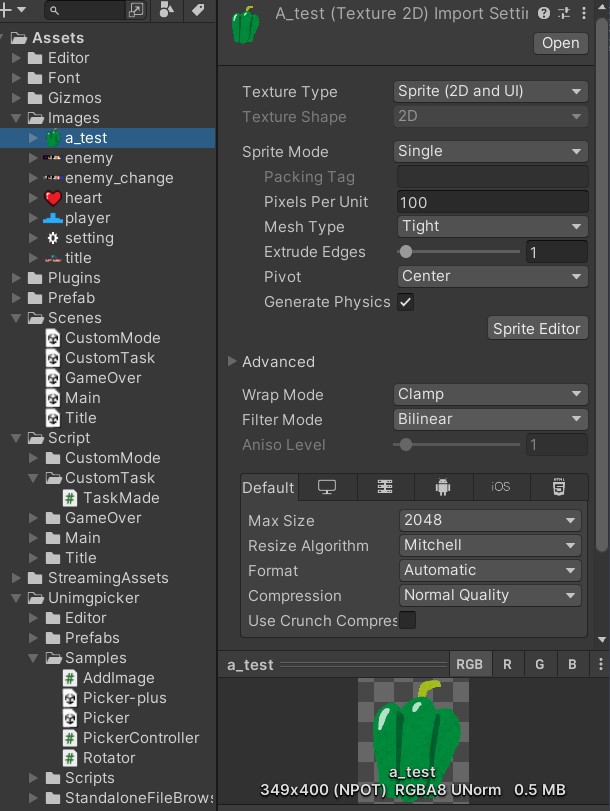Image resolution: width=610 pixels, height=811 pixels.
Task: Select the GameOver scene icon
Action: point(53,378)
